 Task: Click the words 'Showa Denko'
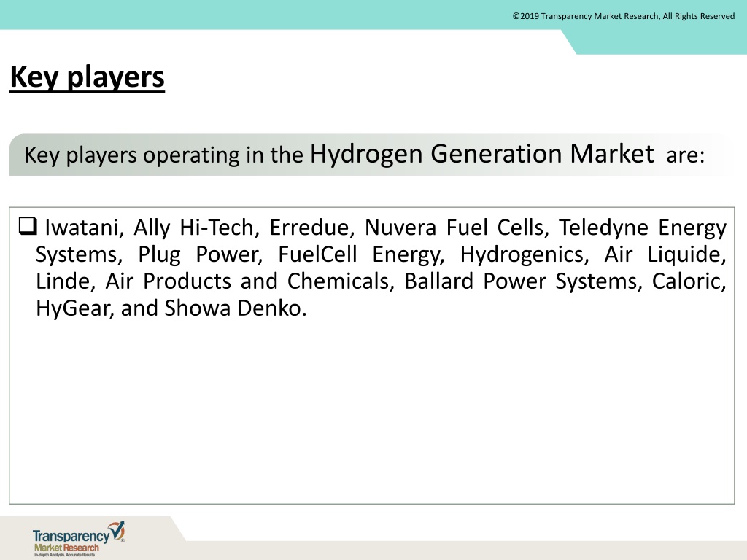pos(233,308)
